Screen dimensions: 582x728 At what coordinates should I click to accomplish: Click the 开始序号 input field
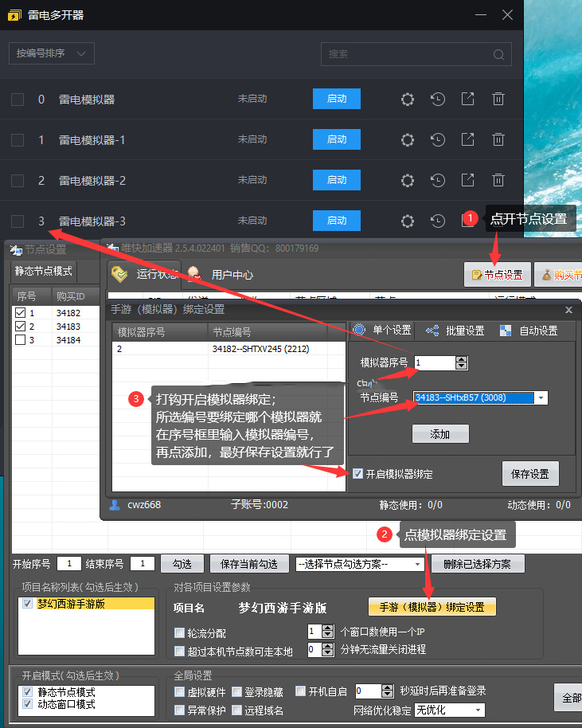tap(69, 564)
